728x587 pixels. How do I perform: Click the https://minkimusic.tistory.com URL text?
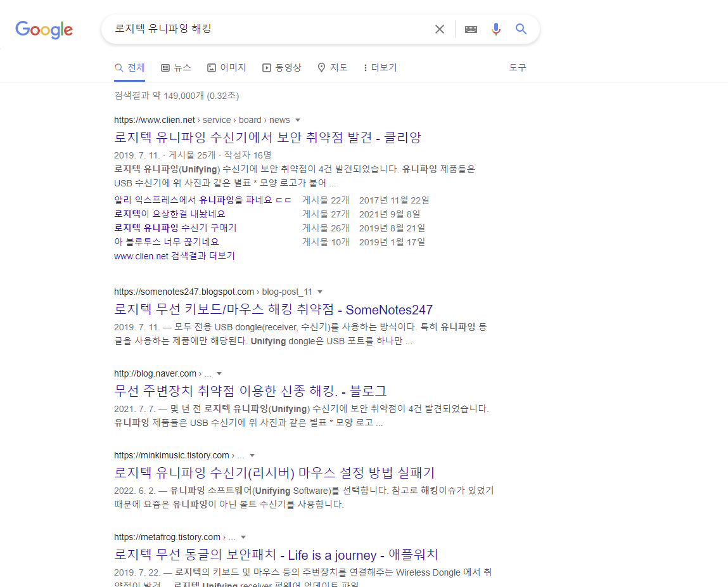(x=172, y=455)
